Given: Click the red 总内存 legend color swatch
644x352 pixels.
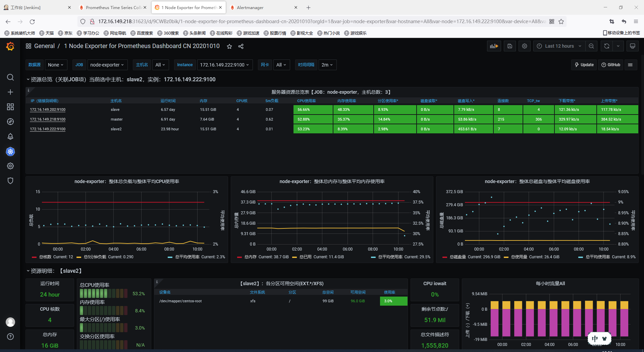Looking at the screenshot, I should [x=239, y=257].
